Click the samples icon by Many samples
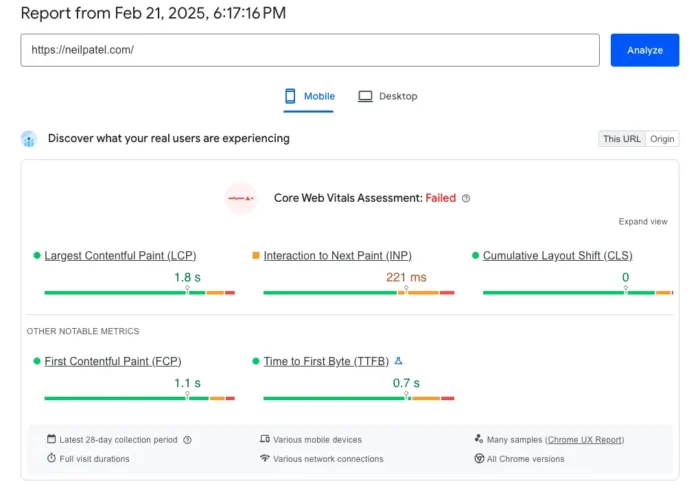The image size is (700, 488). pyautogui.click(x=479, y=439)
